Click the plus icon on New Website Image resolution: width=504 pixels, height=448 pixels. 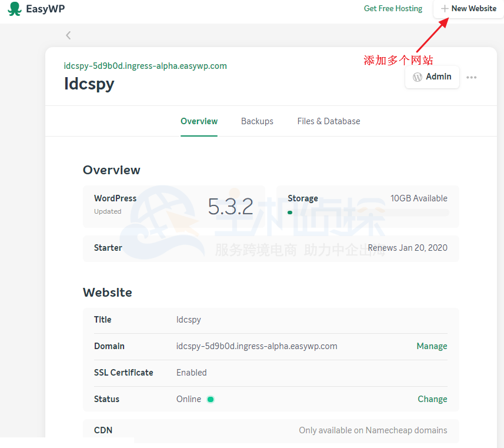coord(445,9)
